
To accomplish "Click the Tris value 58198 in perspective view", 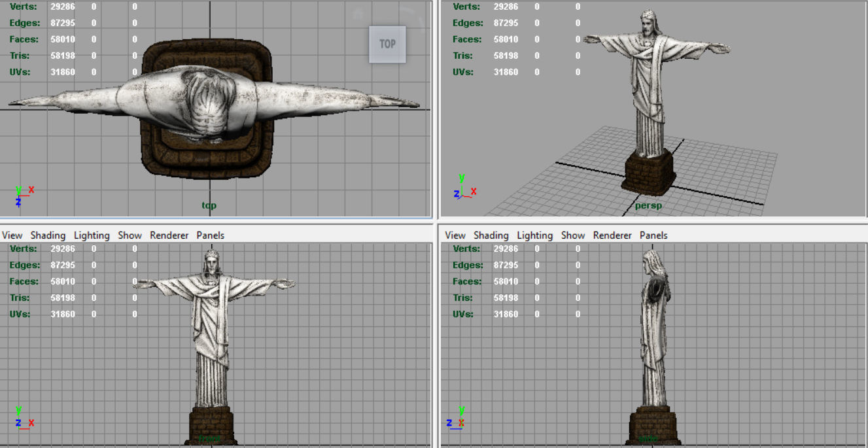I will coord(506,56).
